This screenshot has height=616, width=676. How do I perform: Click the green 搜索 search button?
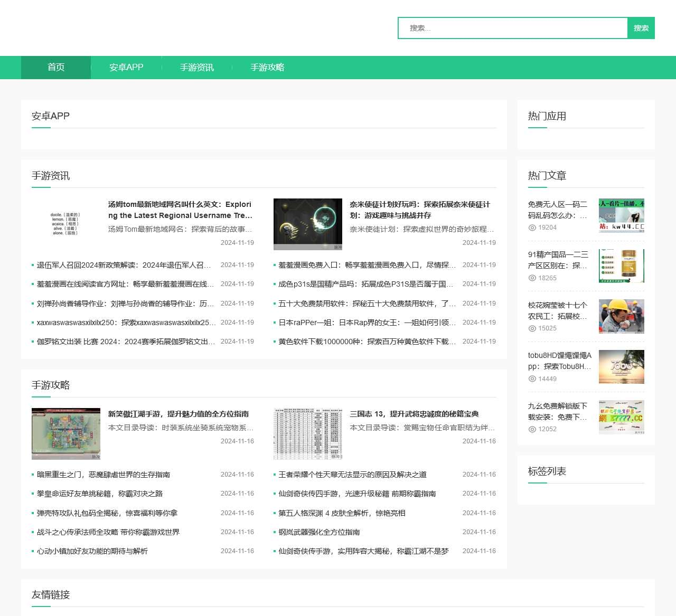(x=641, y=28)
